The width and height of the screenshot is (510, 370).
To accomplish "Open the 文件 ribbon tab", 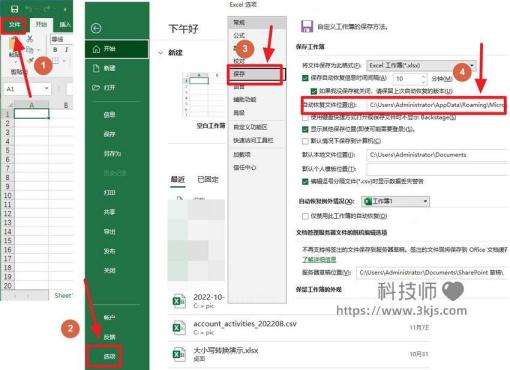I will [14, 25].
